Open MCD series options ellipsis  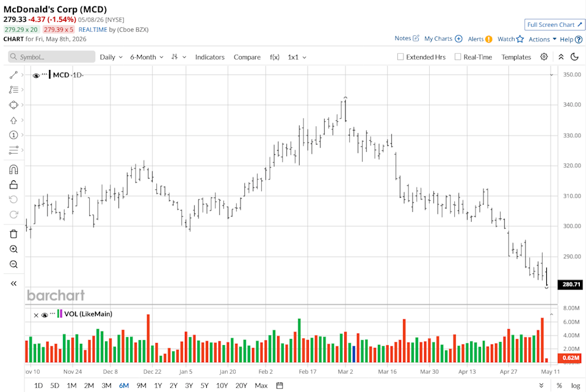tap(45, 74)
